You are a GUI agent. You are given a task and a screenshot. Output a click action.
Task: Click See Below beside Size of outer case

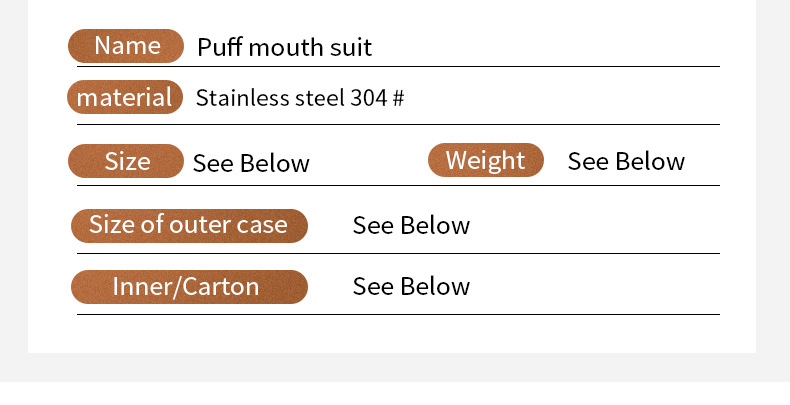[x=411, y=225]
